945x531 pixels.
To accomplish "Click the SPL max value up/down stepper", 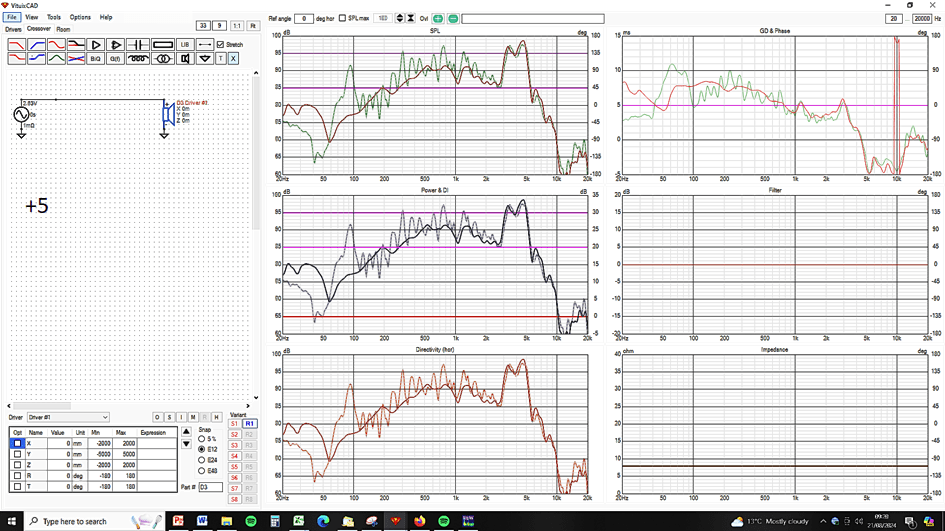I will coord(400,18).
